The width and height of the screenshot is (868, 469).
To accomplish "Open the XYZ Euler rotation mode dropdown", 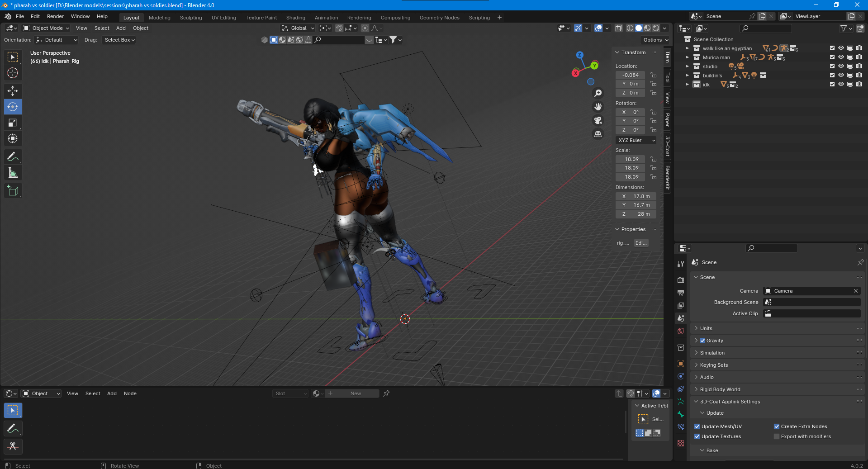I will point(636,140).
